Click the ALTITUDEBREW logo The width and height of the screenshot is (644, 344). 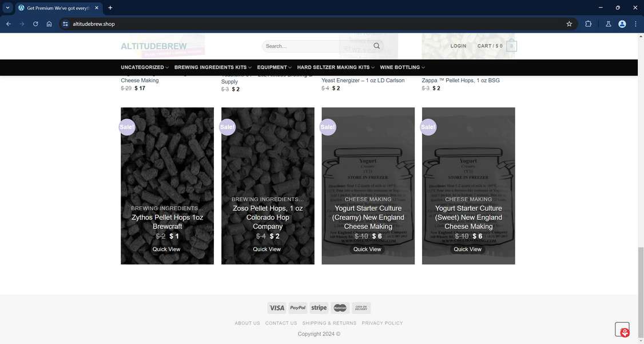(x=154, y=46)
